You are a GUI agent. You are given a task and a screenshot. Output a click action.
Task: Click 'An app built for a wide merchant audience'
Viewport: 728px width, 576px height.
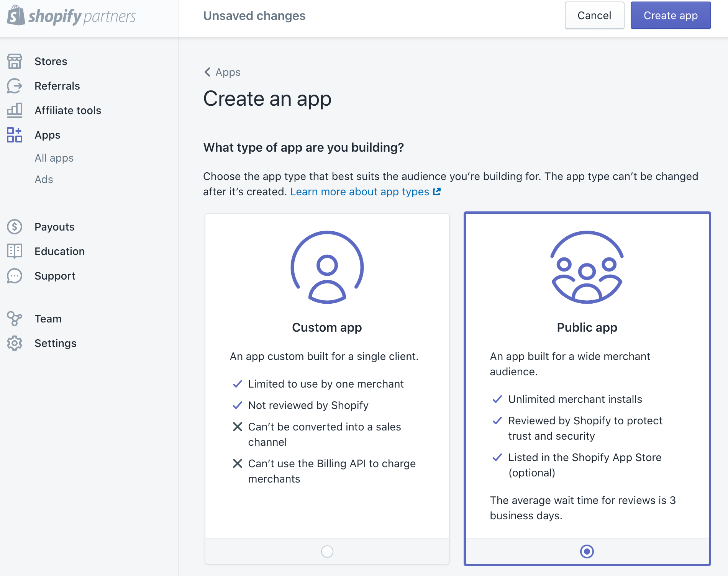[570, 364]
